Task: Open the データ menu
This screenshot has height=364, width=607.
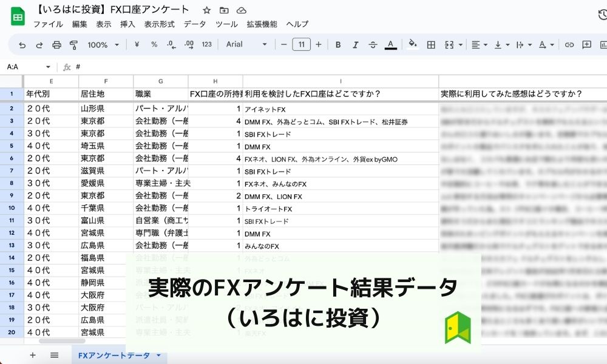Action: click(x=195, y=24)
